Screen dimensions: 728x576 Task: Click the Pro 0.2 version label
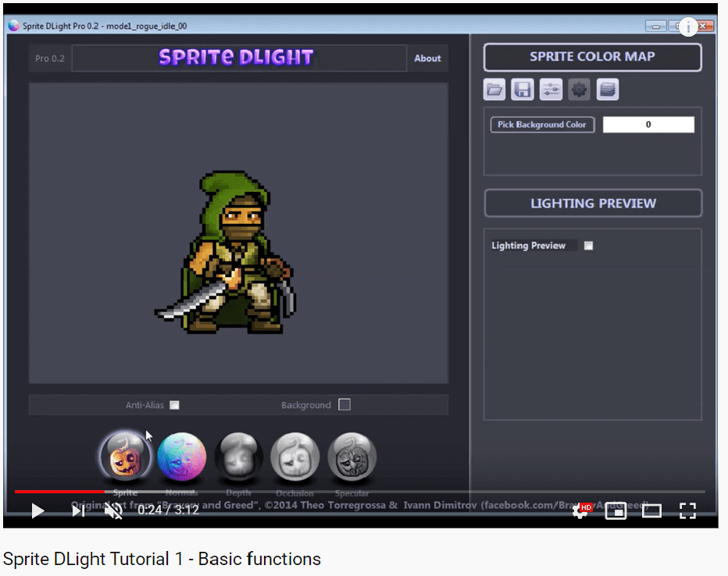pos(50,59)
